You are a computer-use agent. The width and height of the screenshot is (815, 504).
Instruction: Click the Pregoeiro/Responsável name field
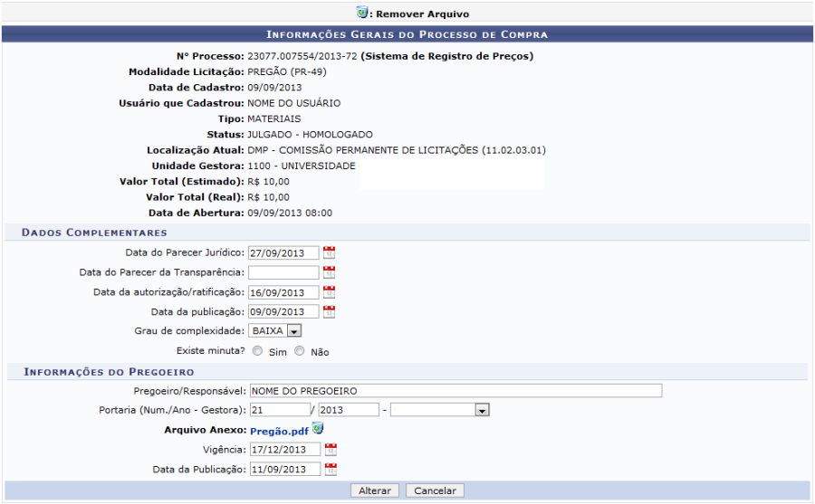coord(455,391)
